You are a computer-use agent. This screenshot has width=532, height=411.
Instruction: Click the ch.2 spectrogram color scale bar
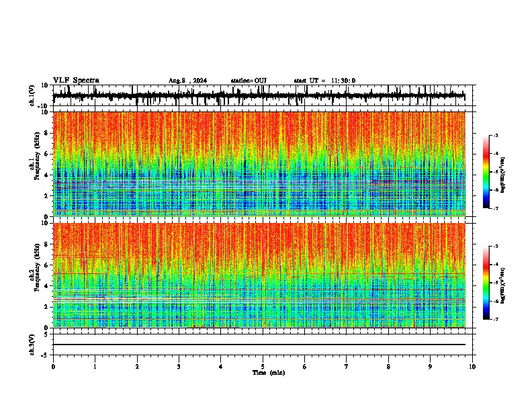pos(486,283)
